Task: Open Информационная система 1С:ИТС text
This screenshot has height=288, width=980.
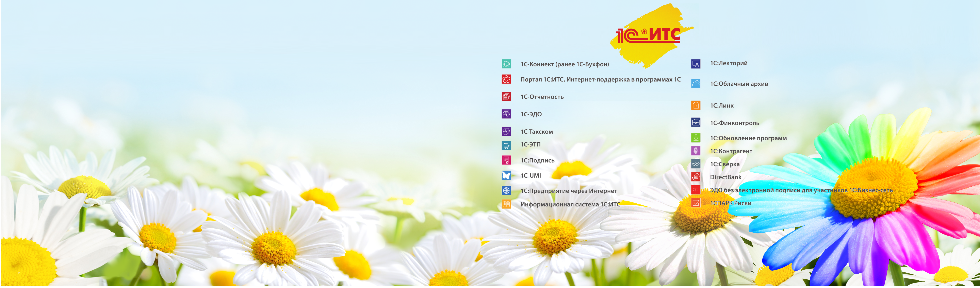Action: point(570,205)
